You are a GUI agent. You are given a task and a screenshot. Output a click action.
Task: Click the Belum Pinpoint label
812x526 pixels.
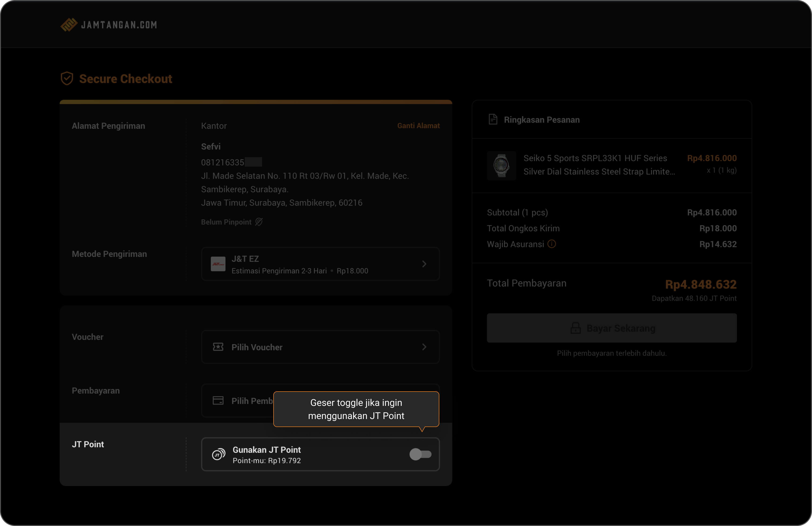(226, 222)
